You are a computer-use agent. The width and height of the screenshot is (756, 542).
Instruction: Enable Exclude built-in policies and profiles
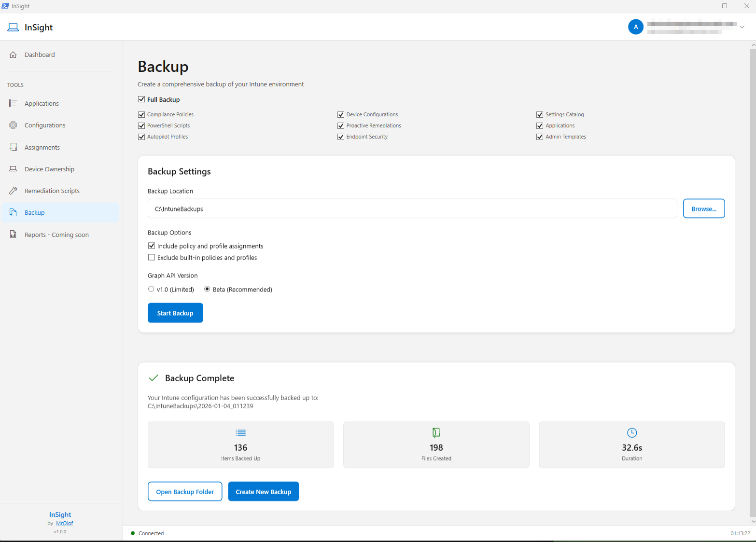(x=152, y=257)
